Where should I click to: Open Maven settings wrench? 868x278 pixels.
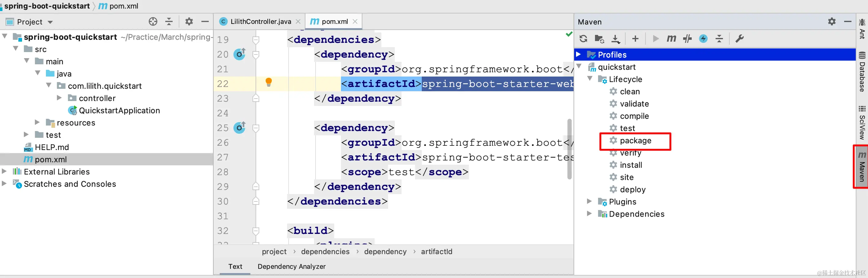point(739,39)
